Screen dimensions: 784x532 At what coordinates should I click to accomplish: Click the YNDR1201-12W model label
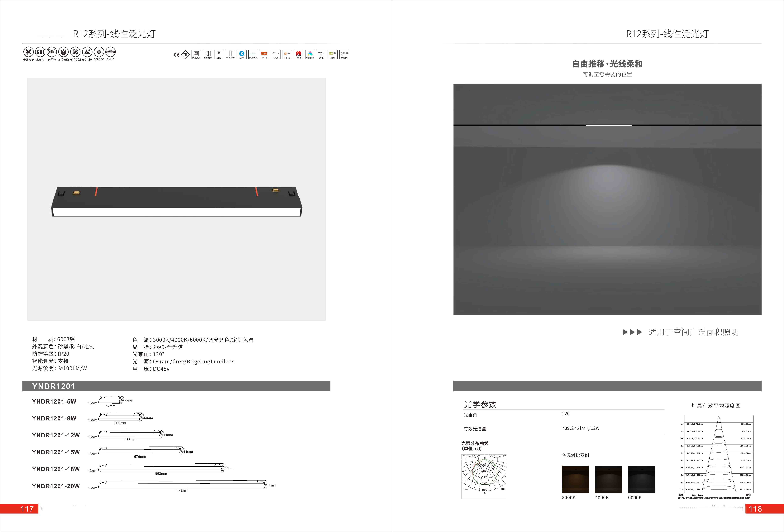56,435
